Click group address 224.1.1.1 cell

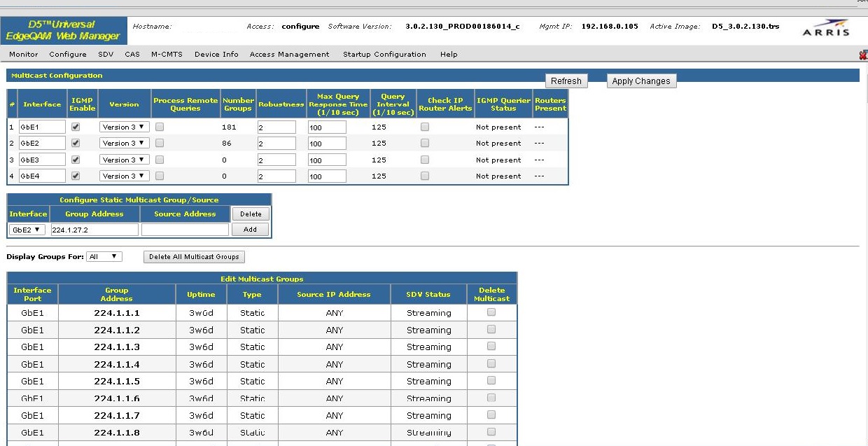coord(117,313)
